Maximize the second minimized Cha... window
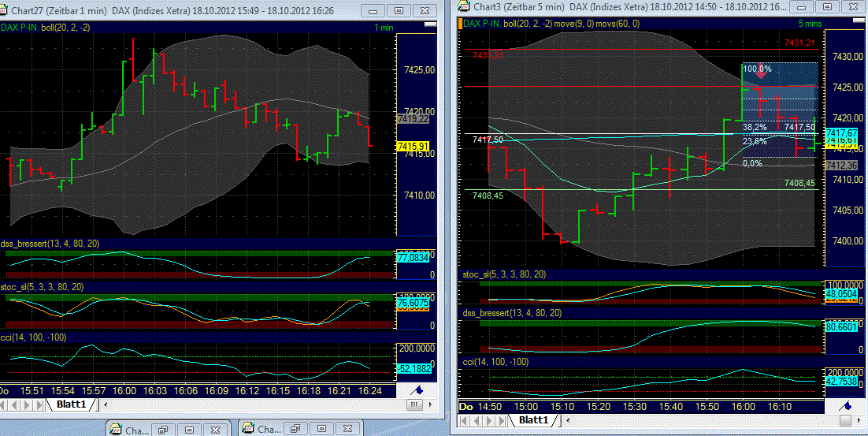This screenshot has width=868, height=436. click(321, 430)
